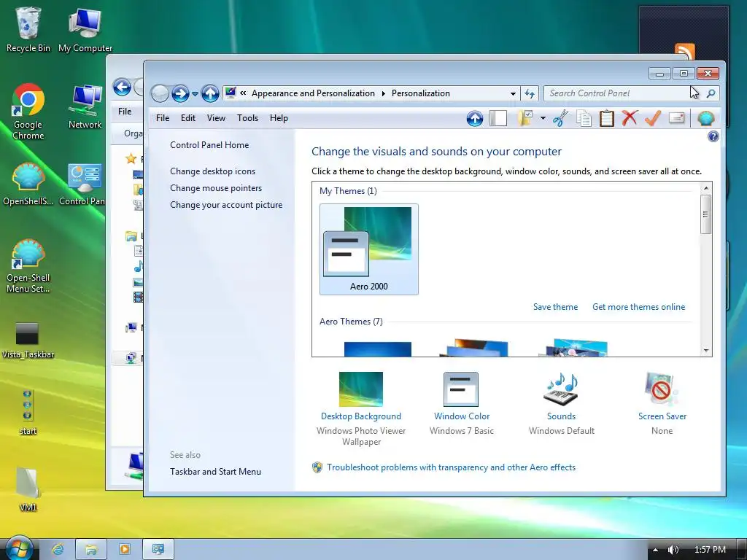Select the Aero 2000 theme
Screen dimensions: 747x560
[368, 249]
